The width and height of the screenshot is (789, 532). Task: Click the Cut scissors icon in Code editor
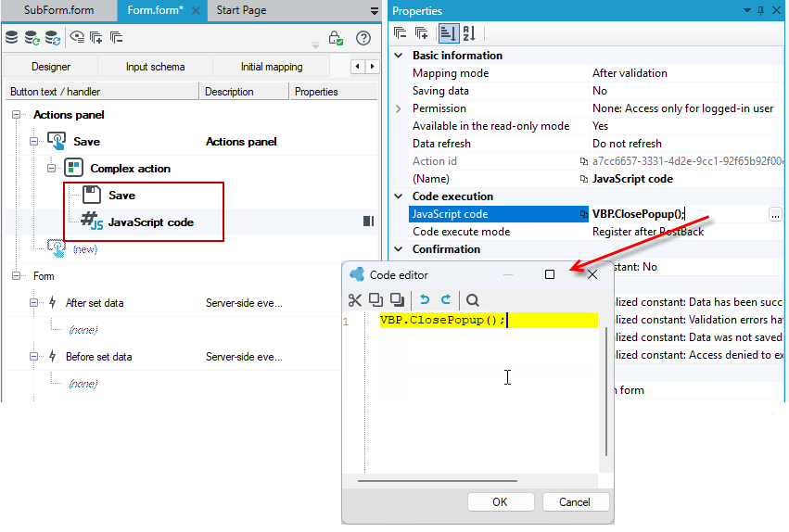point(355,300)
